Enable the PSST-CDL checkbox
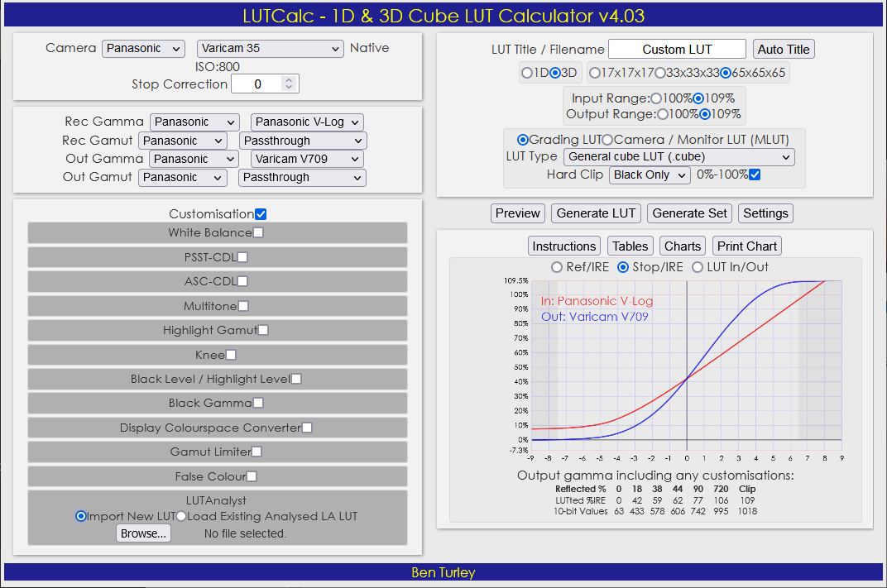This screenshot has height=588, width=887. coord(242,257)
